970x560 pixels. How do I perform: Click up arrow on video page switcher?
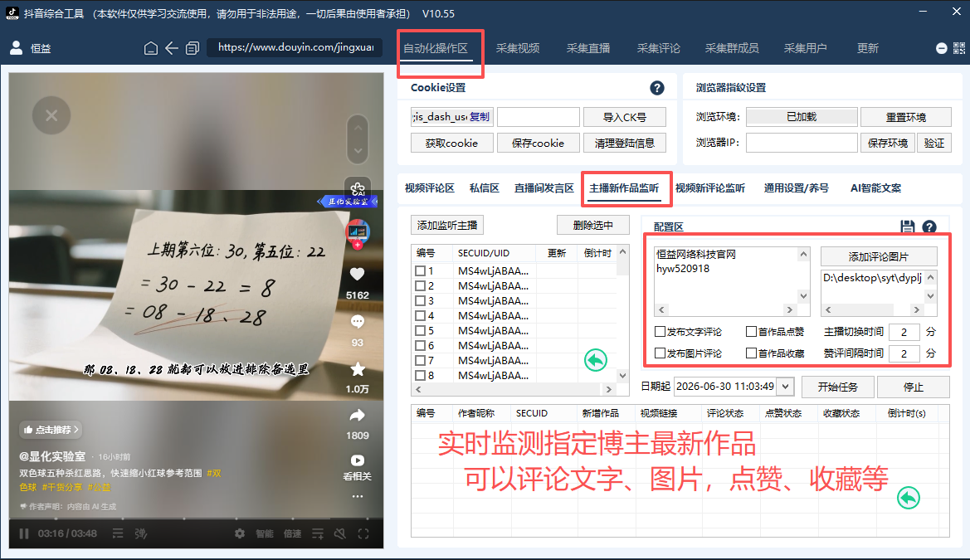pos(358,129)
